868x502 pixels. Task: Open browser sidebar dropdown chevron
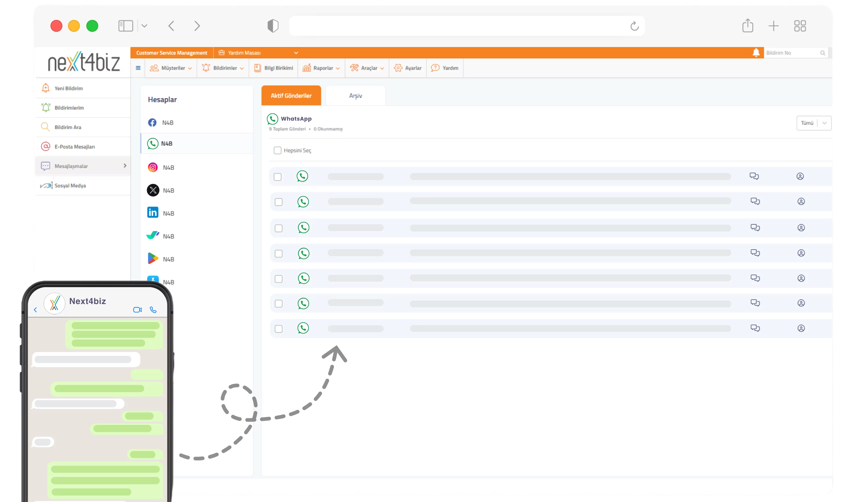(144, 26)
